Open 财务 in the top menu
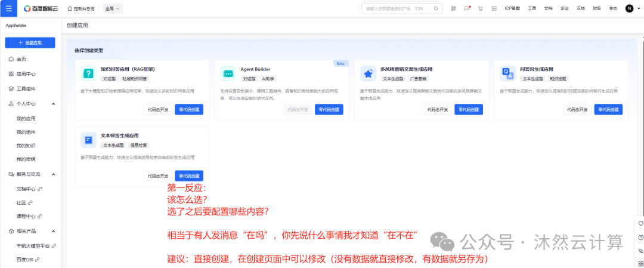The width and height of the screenshot is (644, 268). [597, 8]
